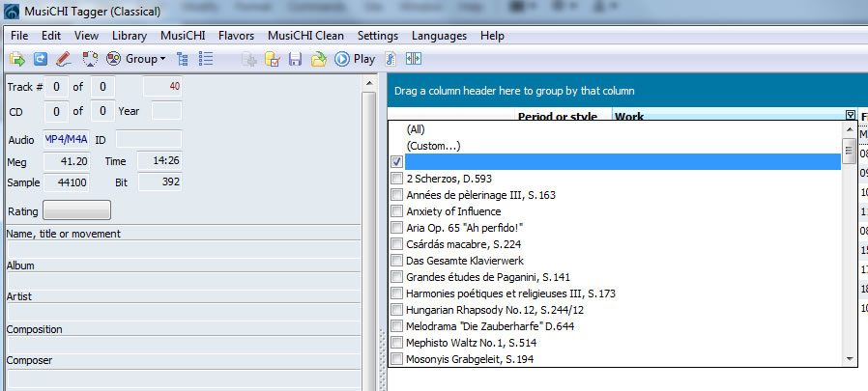This screenshot has height=391, width=868.
Task: Enable 'Mephisto Waltz No.1, S.514' filter checkbox
Action: tap(396, 343)
